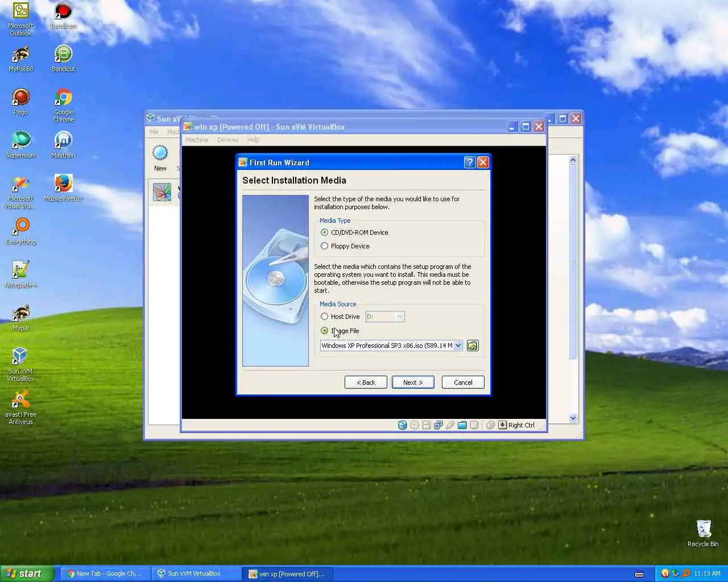
Task: Click the New machine toolbar icon
Action: click(160, 158)
